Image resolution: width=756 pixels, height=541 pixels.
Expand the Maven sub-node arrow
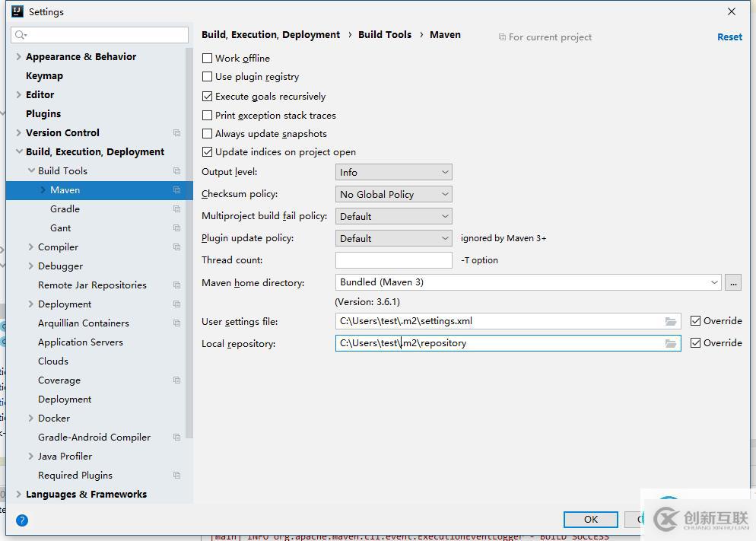coord(43,190)
